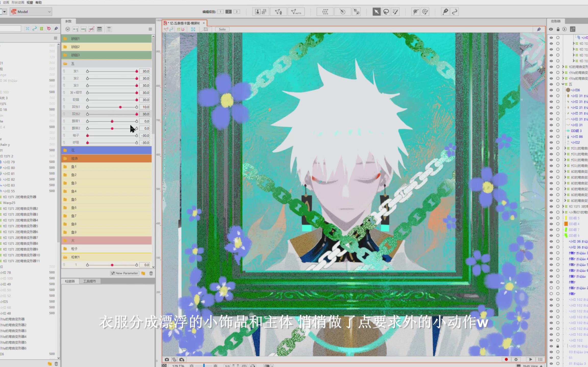This screenshot has width=588, height=367.
Task: Toggle the Solo display button
Action: click(222, 29)
